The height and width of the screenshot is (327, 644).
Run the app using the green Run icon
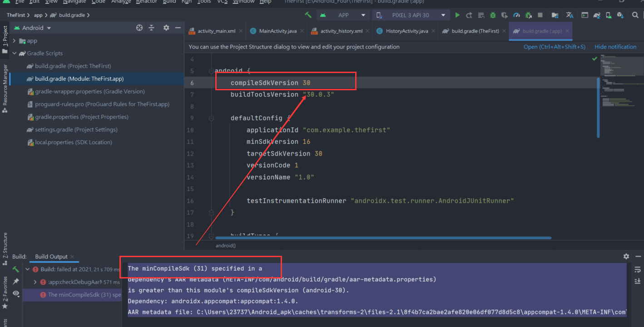coord(457,15)
